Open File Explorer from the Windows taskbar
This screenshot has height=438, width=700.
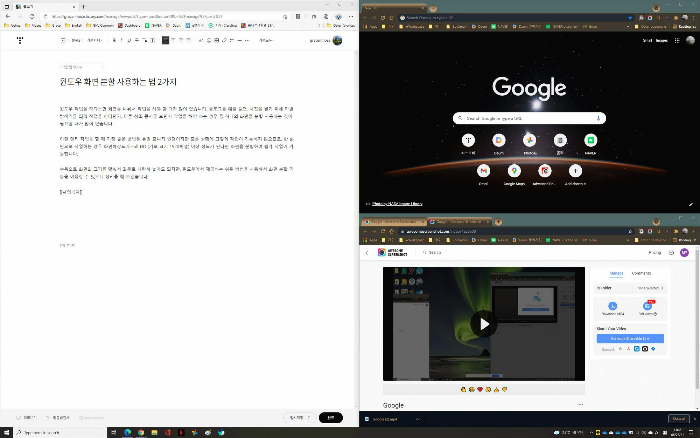154,432
